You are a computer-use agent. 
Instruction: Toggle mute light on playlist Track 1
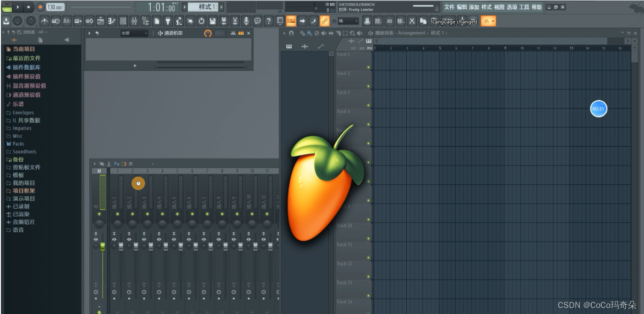(x=368, y=67)
